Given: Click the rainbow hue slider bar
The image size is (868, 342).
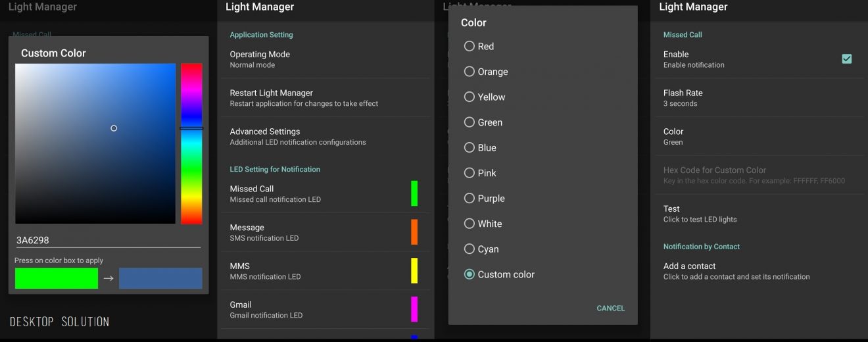Looking at the screenshot, I should [x=191, y=143].
